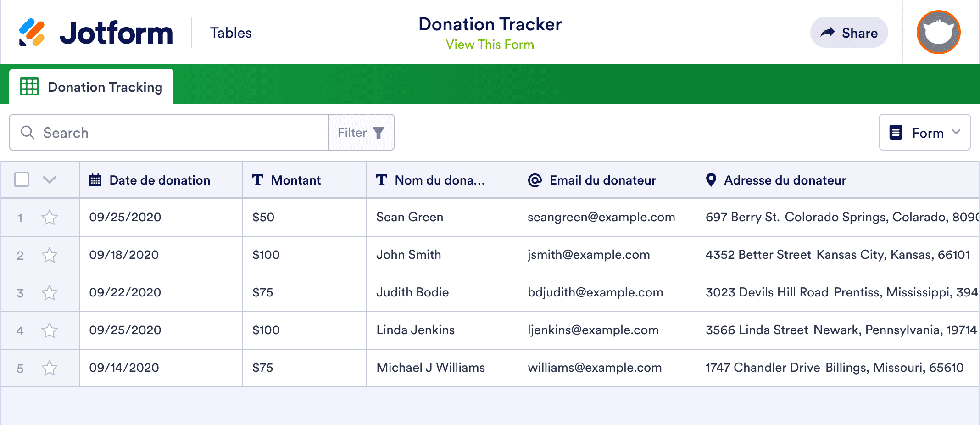Click the calendar icon in Date de donation header
The width and height of the screenshot is (980, 425).
[x=95, y=180]
